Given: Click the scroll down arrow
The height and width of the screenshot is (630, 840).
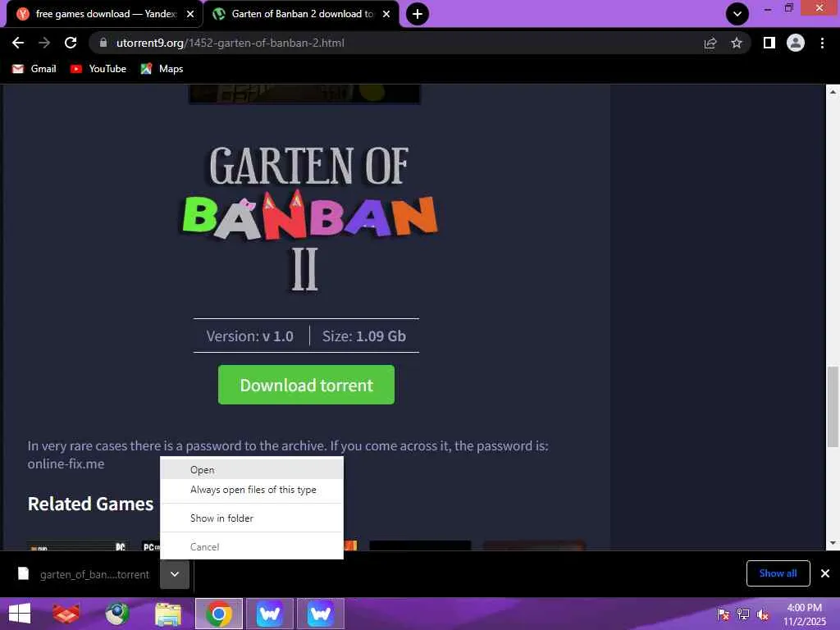Looking at the screenshot, I should click(x=833, y=543).
